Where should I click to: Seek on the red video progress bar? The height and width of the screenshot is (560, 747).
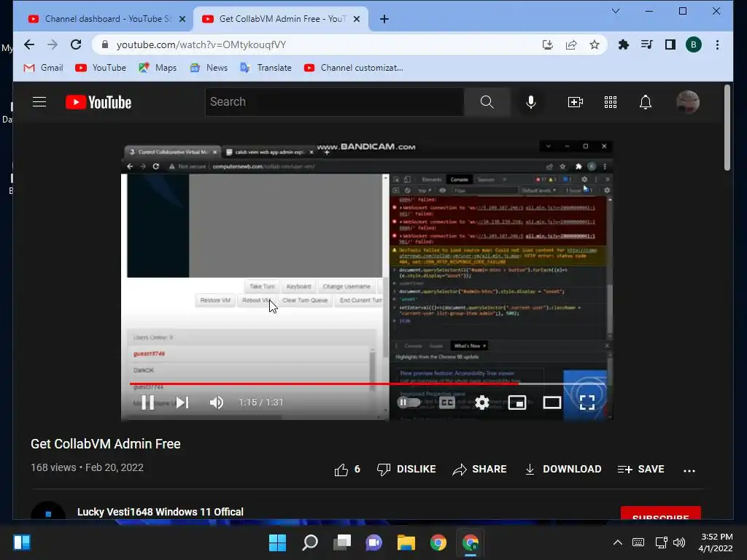coord(368,384)
